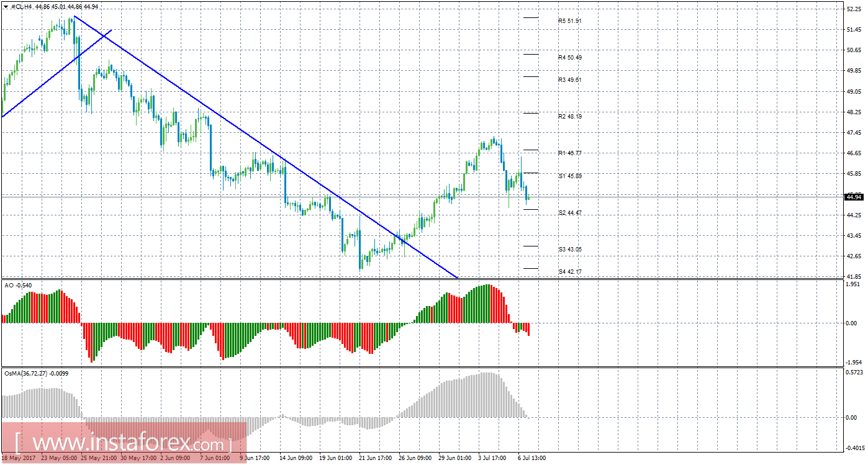Click 47.45 on the price scale
The width and height of the screenshot is (868, 465).
[x=854, y=132]
